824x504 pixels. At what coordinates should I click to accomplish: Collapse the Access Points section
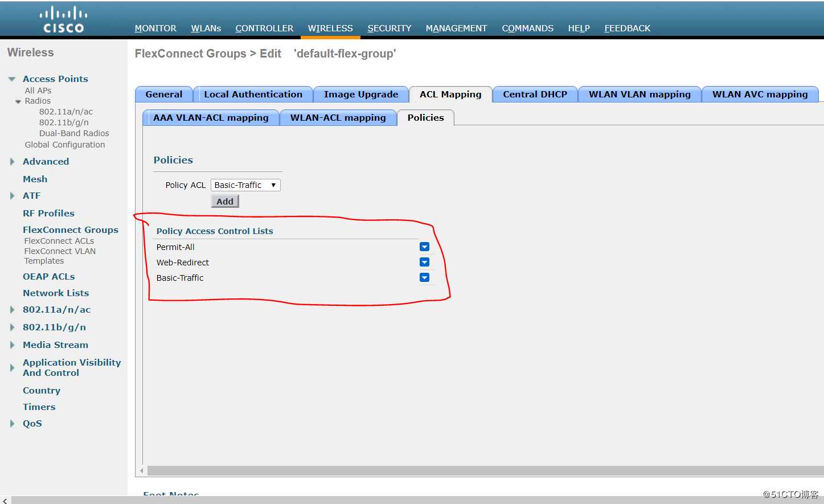click(x=11, y=79)
